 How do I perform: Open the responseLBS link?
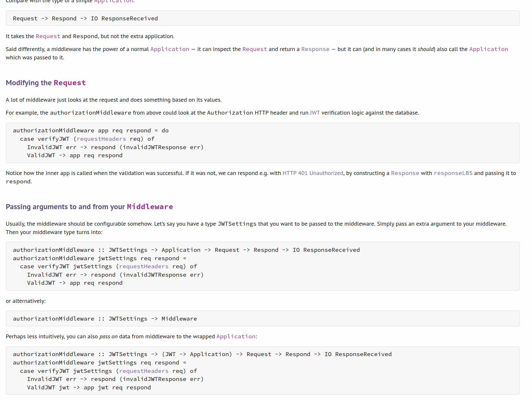coord(453,173)
